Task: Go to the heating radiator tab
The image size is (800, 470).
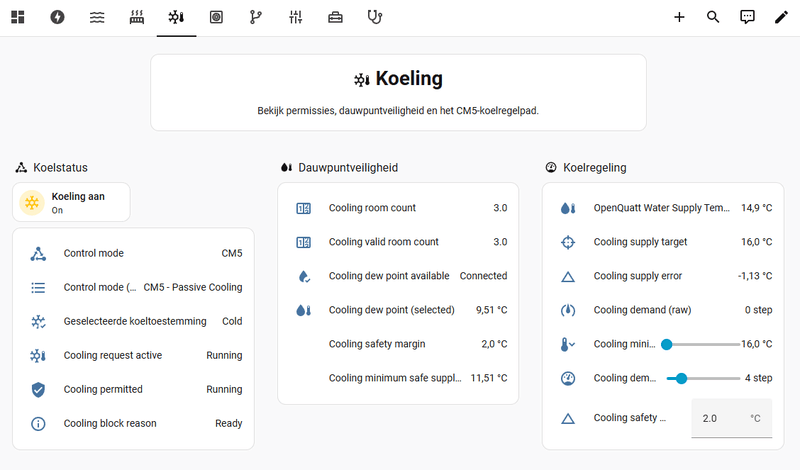Action: (137, 17)
